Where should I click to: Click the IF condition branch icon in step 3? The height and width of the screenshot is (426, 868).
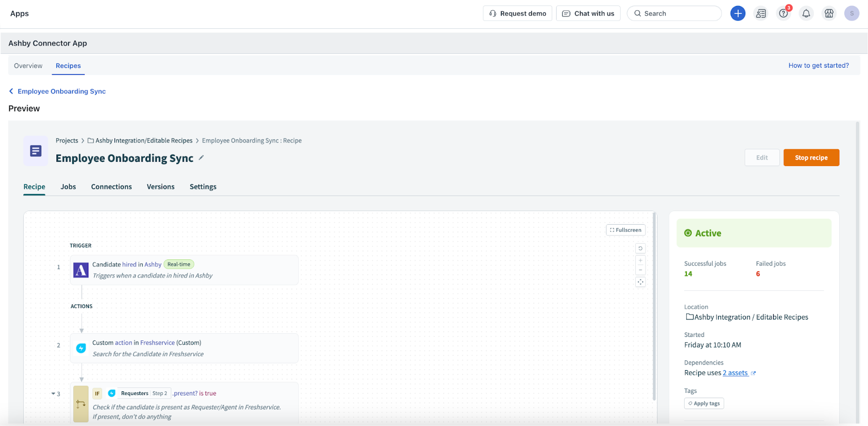[81, 404]
